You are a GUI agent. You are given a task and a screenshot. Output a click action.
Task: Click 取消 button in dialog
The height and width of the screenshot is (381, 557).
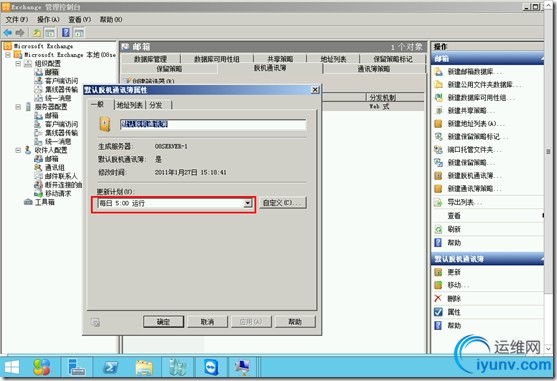(x=207, y=322)
